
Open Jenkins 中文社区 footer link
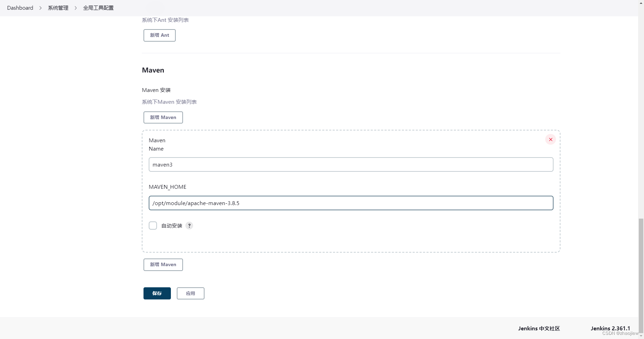click(539, 328)
